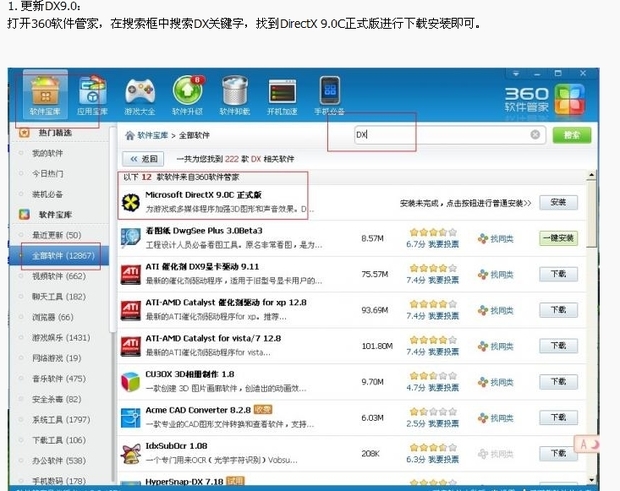Open the 软件宝库 toolbar icon
This screenshot has height=491, width=620.
(45, 94)
